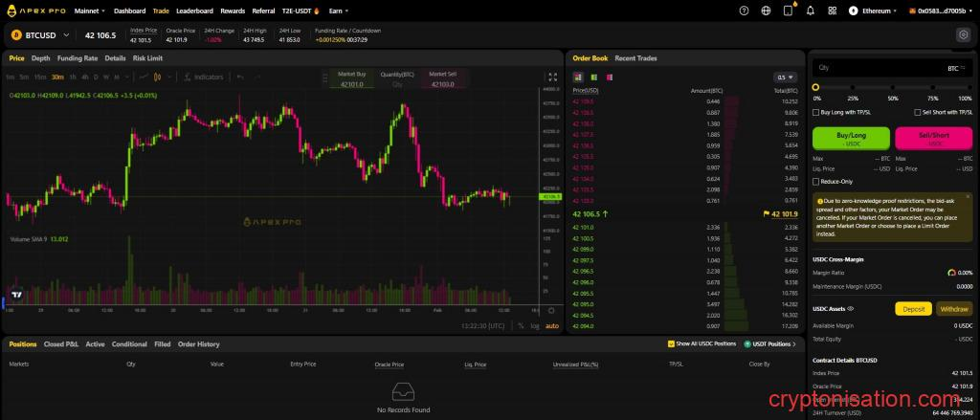Tick the Reduce-Only checkbox

click(x=815, y=181)
